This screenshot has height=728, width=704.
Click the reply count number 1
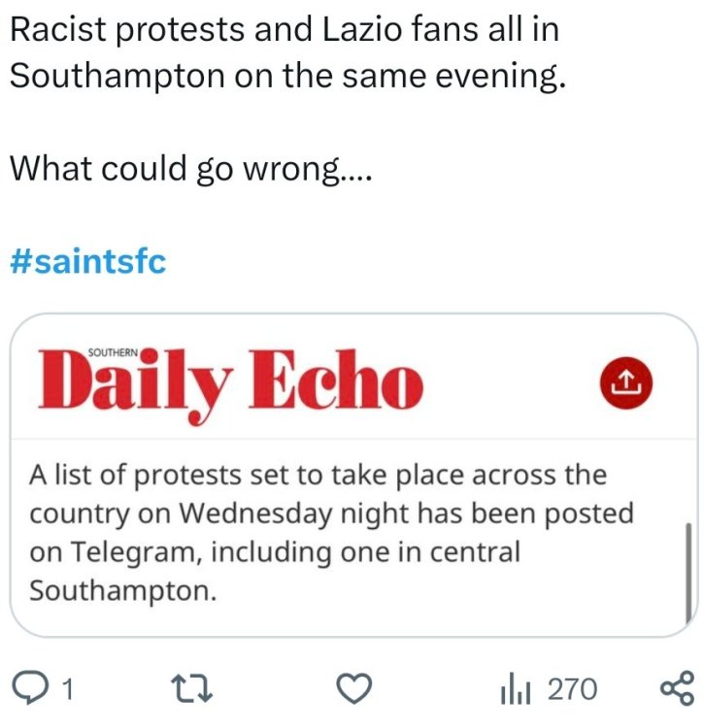click(x=67, y=689)
